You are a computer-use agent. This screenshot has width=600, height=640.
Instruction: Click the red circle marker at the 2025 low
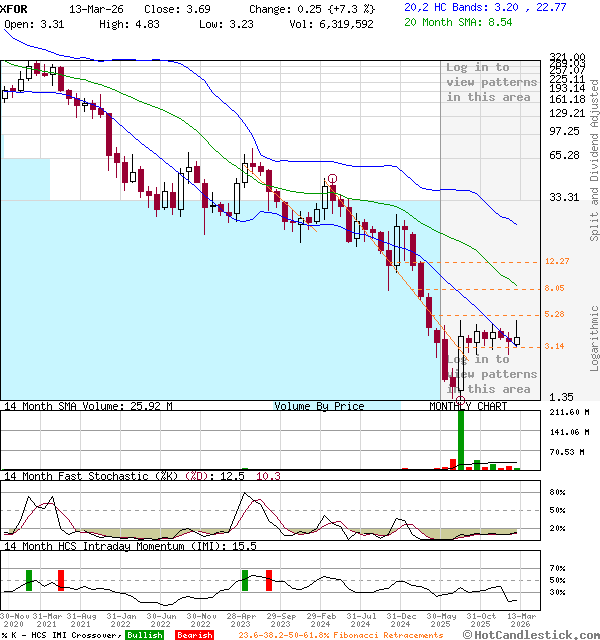460,400
